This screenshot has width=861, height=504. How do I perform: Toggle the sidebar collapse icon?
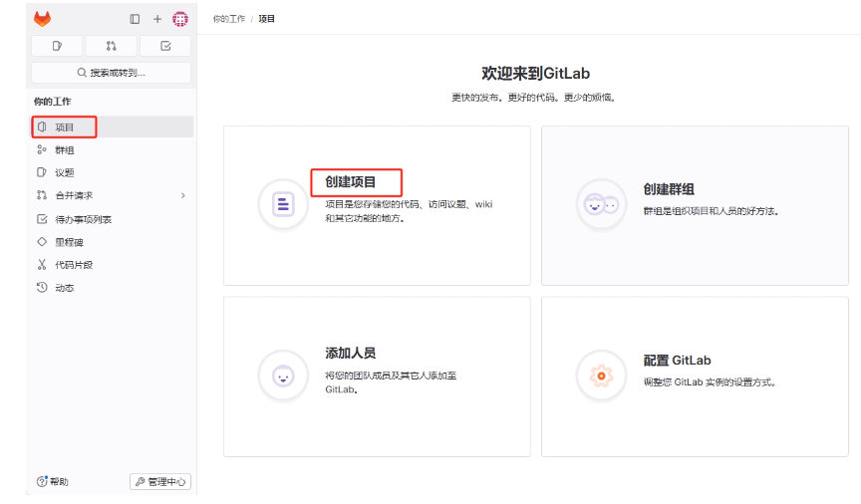point(135,19)
